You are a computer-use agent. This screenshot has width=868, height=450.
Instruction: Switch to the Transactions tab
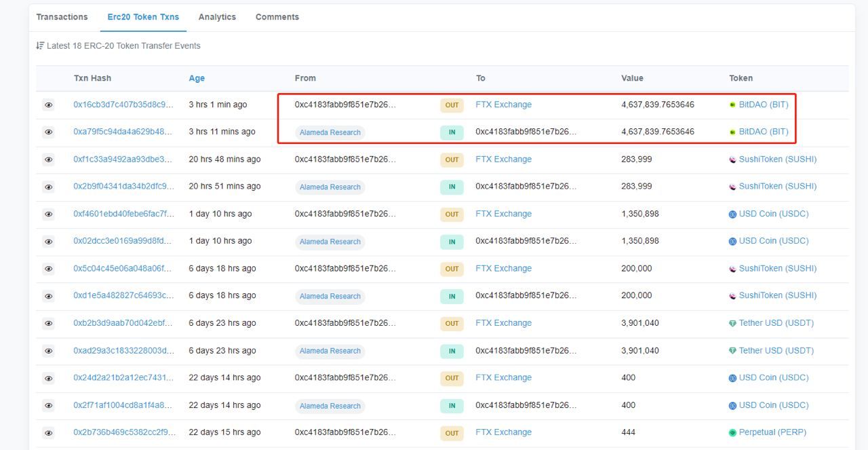click(62, 17)
